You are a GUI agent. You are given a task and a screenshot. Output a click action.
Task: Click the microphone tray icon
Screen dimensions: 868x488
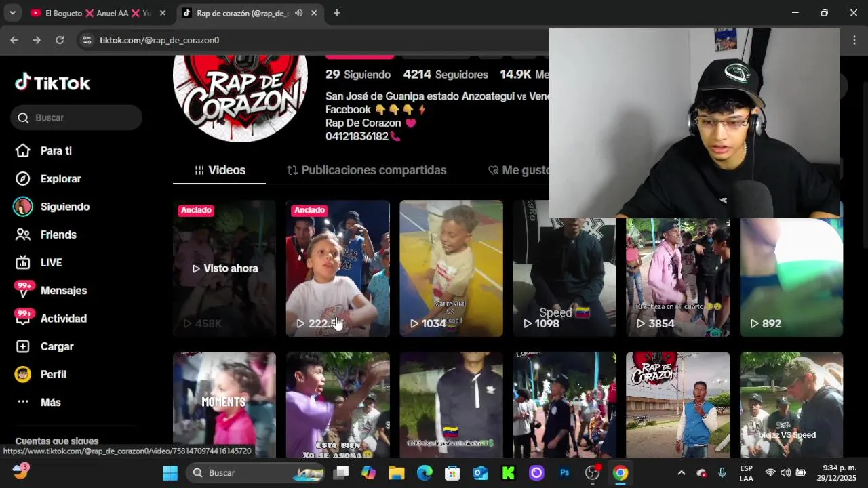pyautogui.click(x=723, y=472)
